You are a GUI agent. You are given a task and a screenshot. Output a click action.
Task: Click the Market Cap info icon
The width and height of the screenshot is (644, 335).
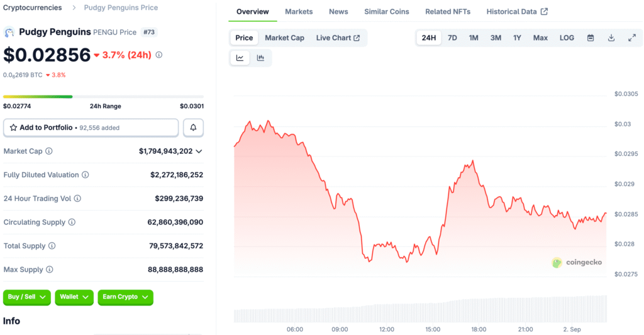tap(49, 151)
